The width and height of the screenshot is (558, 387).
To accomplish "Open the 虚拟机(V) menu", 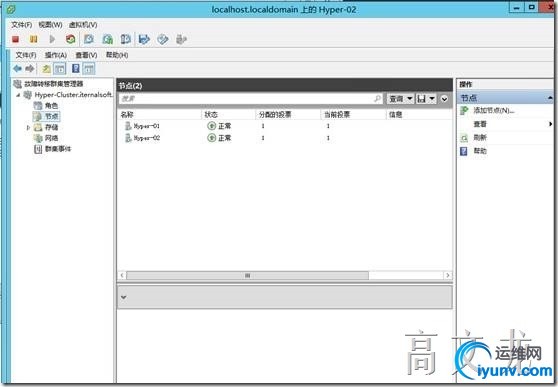I will [x=83, y=25].
